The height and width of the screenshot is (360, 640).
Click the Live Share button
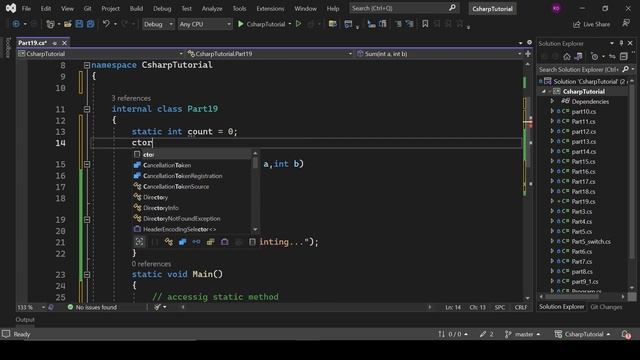pos(591,24)
